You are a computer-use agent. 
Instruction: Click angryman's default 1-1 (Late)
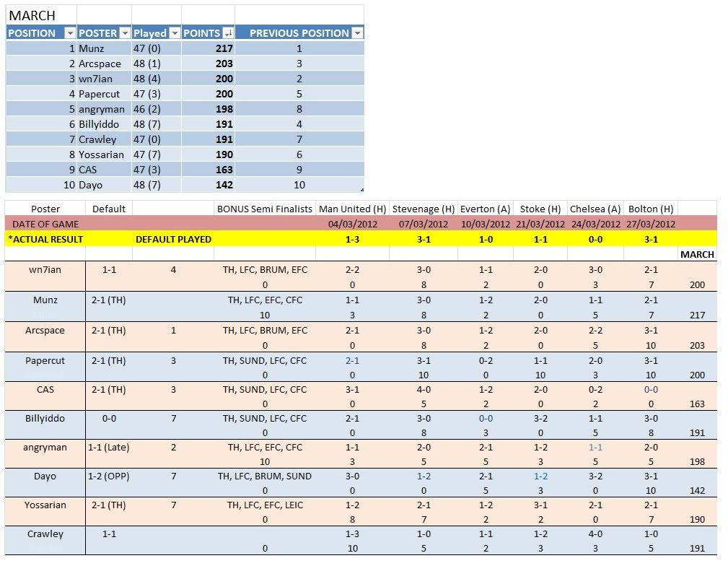[109, 447]
